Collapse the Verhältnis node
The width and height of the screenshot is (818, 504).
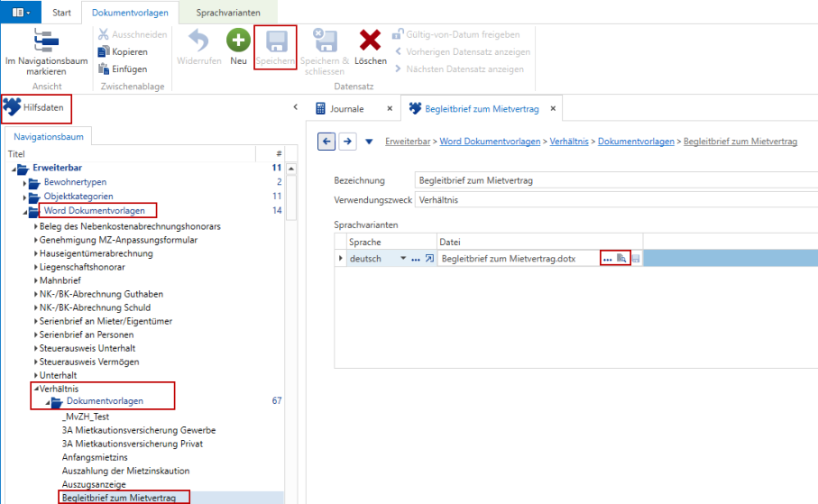point(36,389)
